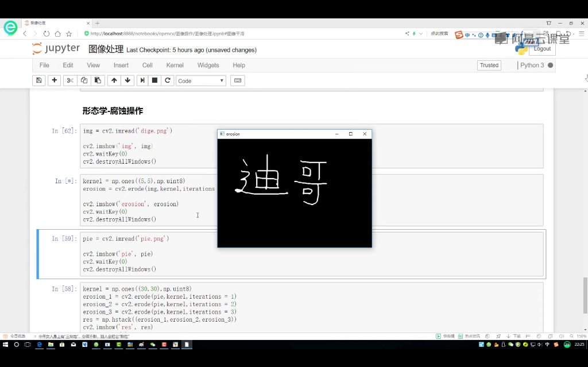Go back with browser back arrow
Viewport: 588px width, 367px height.
coord(25,34)
